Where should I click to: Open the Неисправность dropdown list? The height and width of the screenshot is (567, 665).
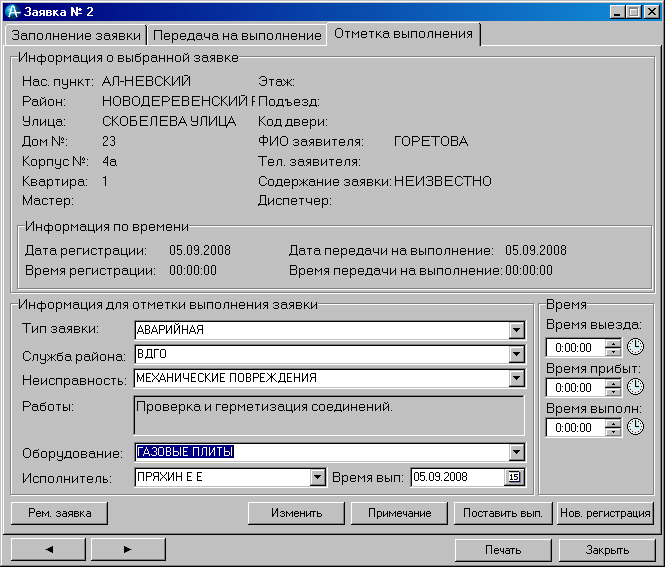pyautogui.click(x=516, y=379)
